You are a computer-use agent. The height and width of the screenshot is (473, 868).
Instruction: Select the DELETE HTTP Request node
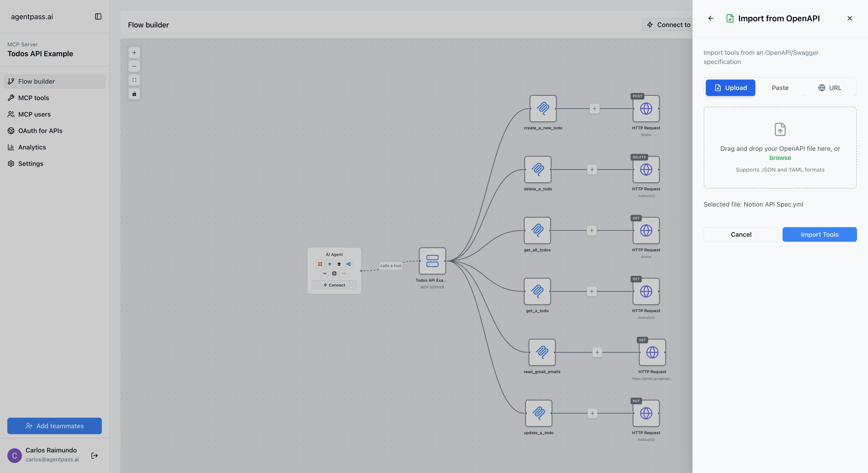(646, 170)
